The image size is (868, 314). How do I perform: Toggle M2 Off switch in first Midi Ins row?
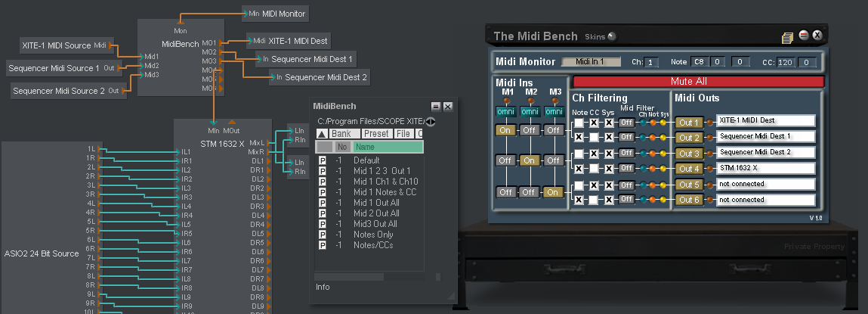(530, 130)
